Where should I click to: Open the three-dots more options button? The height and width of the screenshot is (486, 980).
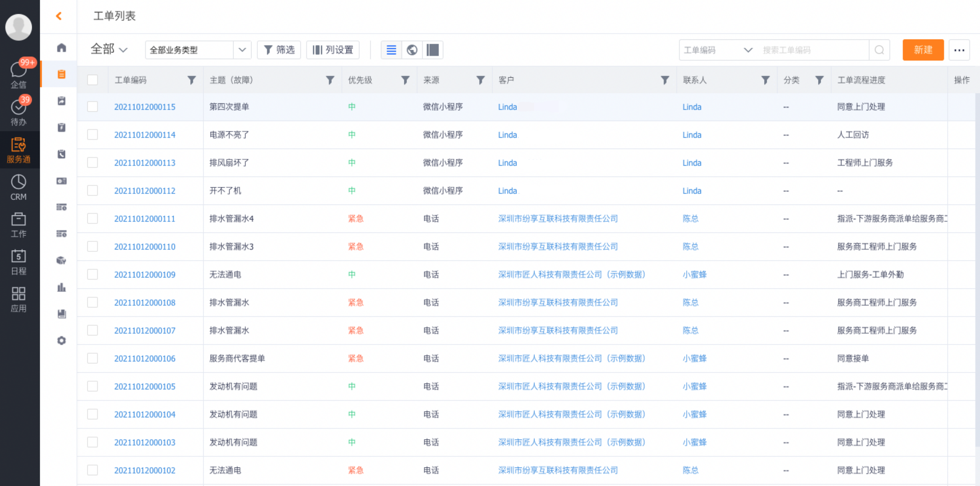[x=959, y=50]
